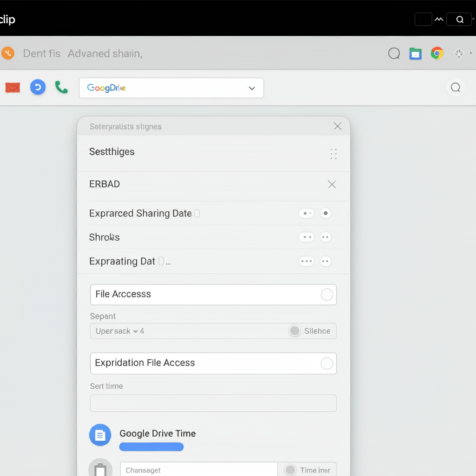Dismiss the ERBAD section with its X

tap(332, 184)
